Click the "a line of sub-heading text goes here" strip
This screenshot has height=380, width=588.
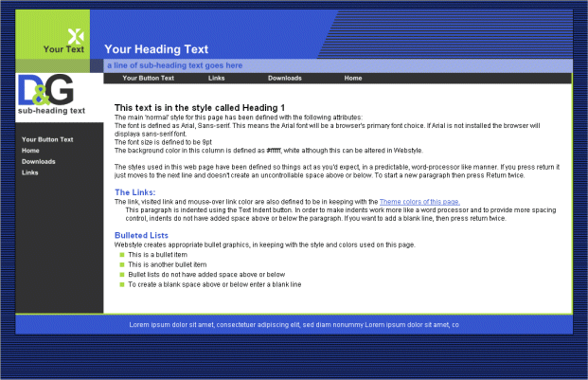(x=174, y=65)
